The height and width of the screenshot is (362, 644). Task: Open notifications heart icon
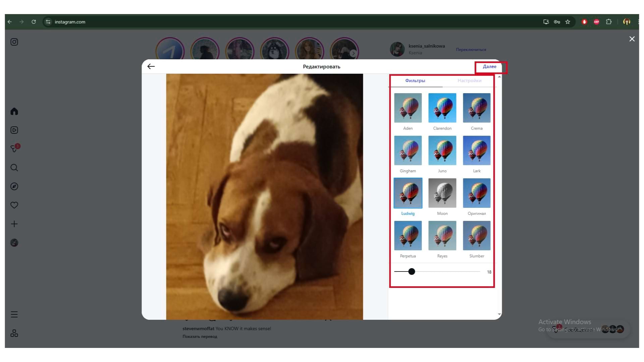click(14, 205)
